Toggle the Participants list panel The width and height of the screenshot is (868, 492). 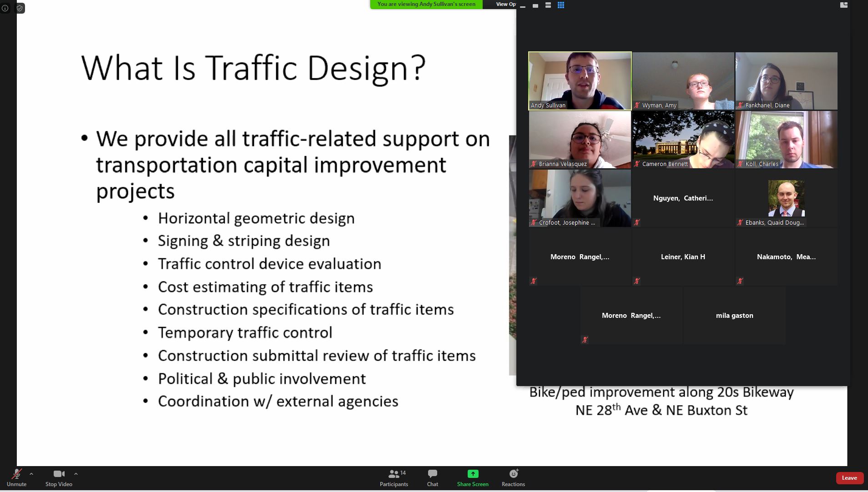[394, 478]
